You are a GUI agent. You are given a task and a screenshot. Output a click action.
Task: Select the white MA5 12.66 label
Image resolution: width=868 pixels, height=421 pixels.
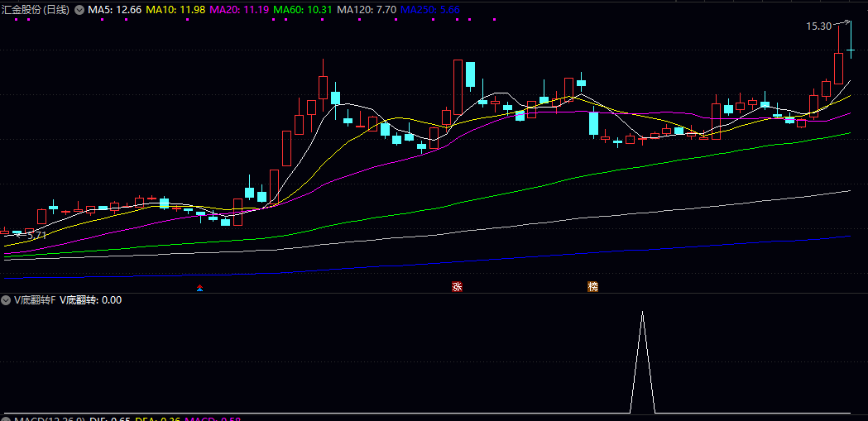[x=114, y=10]
